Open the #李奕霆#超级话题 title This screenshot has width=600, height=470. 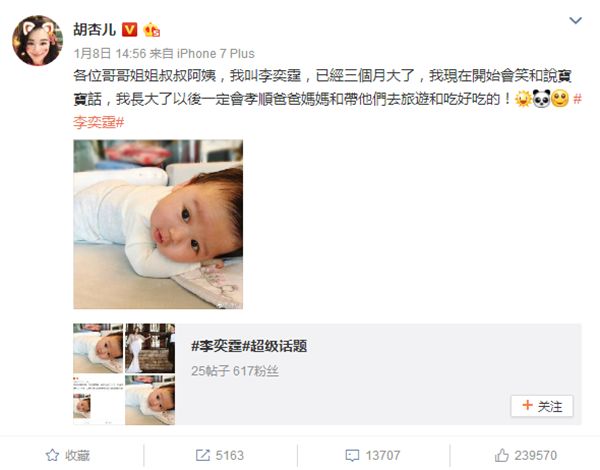pos(249,346)
